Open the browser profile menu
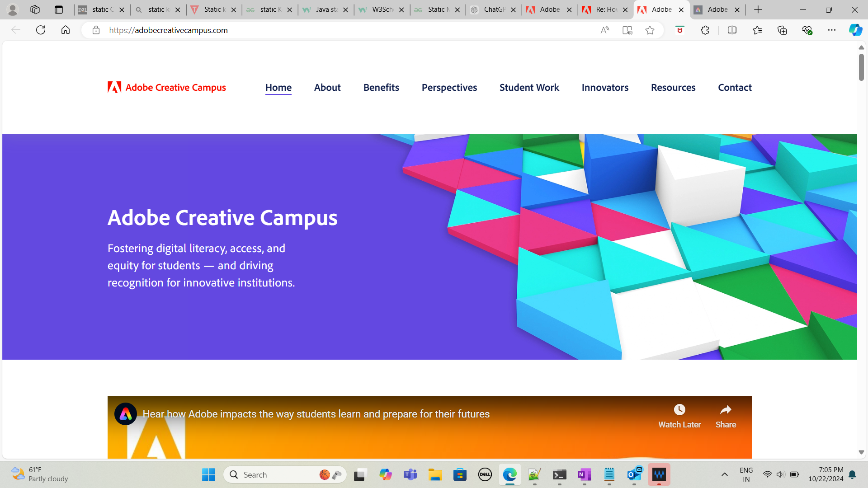The image size is (868, 488). coord(13,9)
